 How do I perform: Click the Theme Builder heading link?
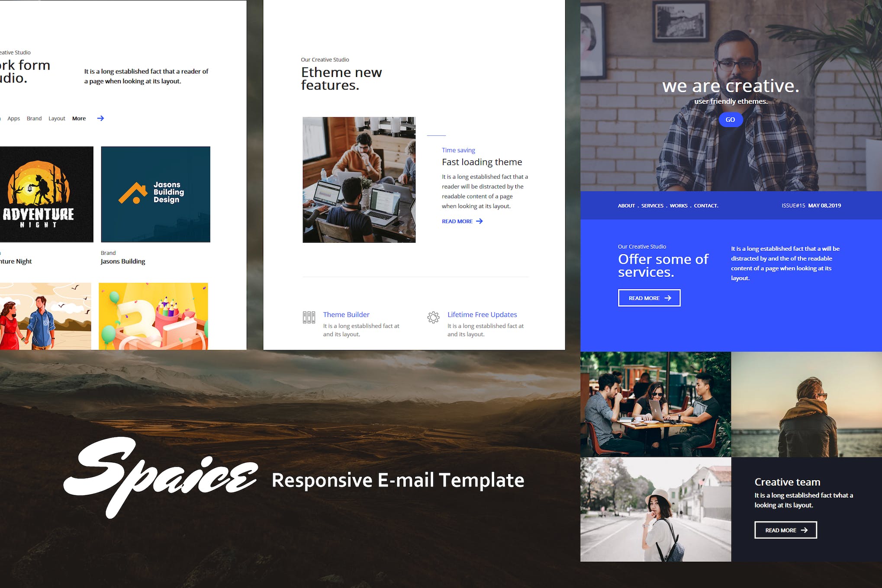[x=346, y=315]
